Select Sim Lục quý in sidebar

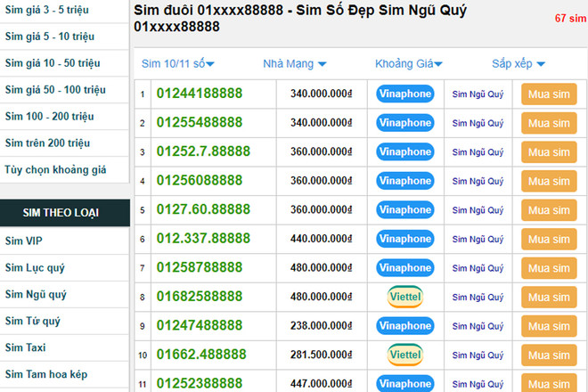(x=35, y=268)
